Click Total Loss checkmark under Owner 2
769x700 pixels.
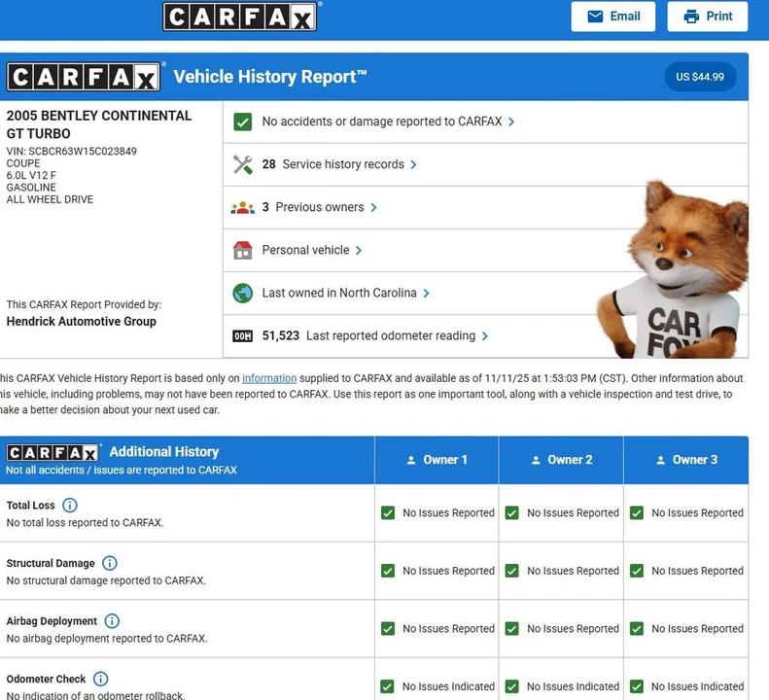[x=512, y=513]
